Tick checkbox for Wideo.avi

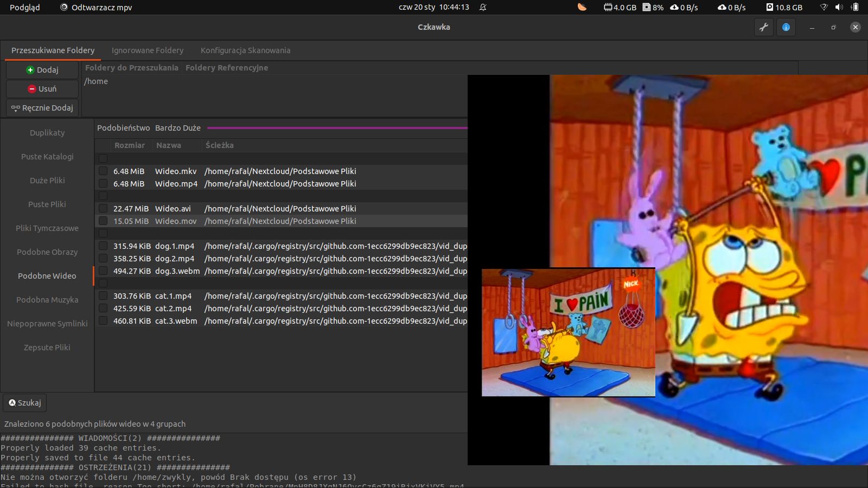pos(103,208)
